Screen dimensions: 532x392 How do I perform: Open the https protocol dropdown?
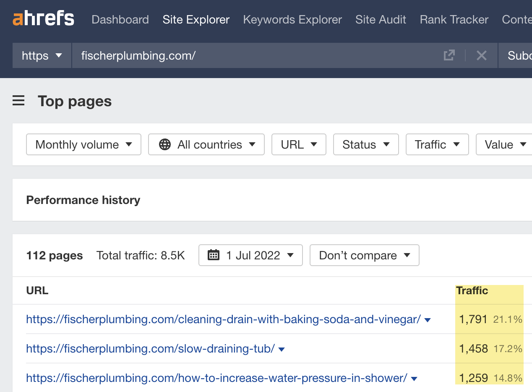[x=42, y=55]
